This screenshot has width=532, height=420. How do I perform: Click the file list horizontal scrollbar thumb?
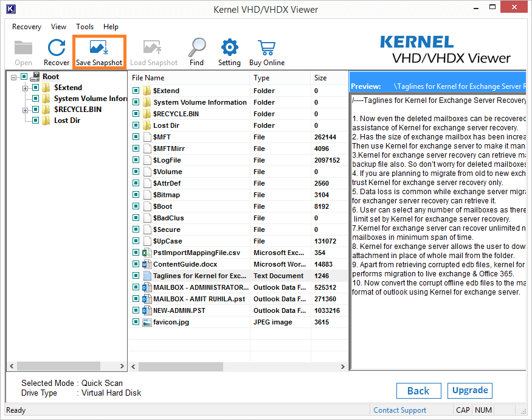coord(181,366)
